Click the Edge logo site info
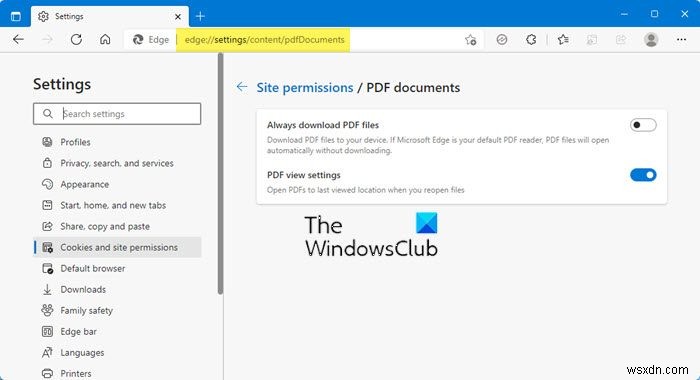This screenshot has height=380, width=700. (x=151, y=40)
